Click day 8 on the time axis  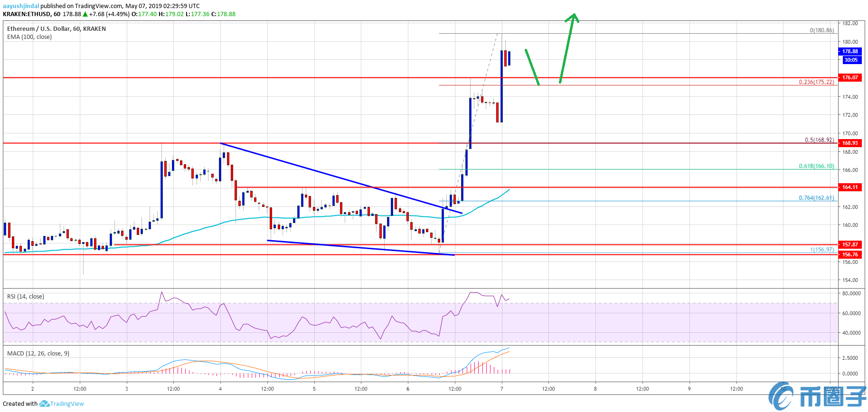click(x=595, y=389)
